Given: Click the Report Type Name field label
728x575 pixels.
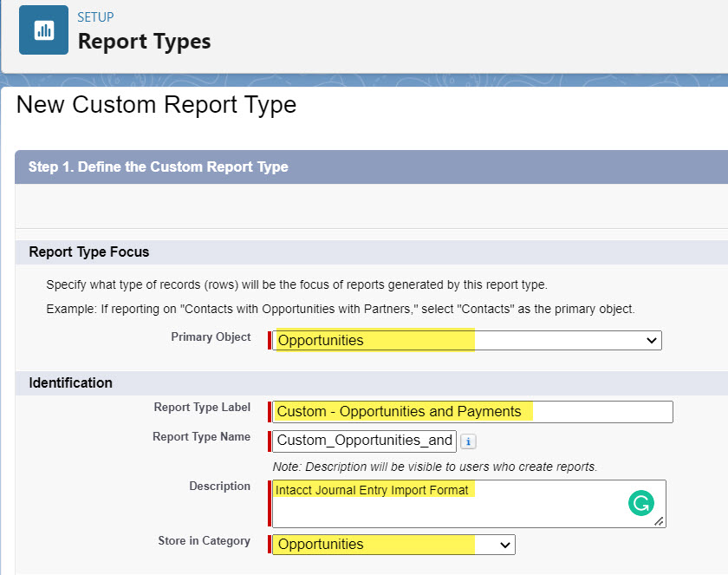Looking at the screenshot, I should point(201,437).
